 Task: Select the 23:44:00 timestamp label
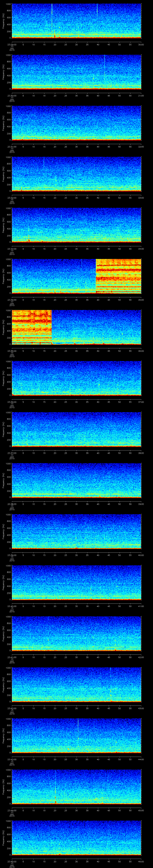click(x=12, y=810)
